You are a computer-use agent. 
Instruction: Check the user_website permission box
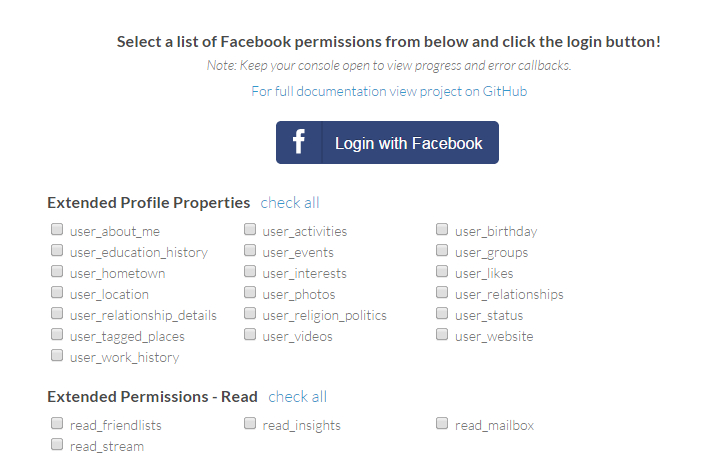pos(442,335)
